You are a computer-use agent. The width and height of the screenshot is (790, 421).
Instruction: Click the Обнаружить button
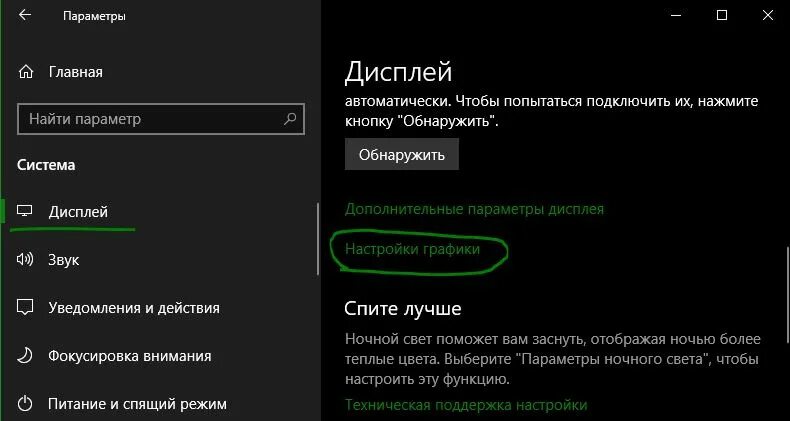click(402, 154)
